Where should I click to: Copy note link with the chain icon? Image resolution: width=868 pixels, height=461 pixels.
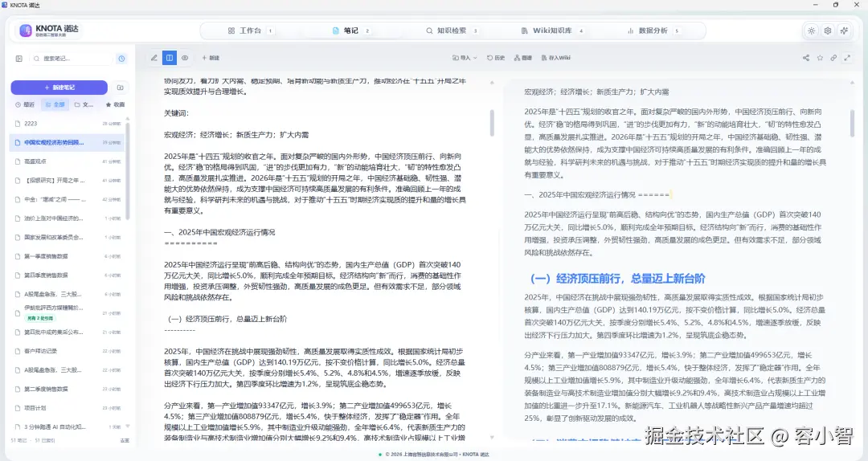point(833,58)
